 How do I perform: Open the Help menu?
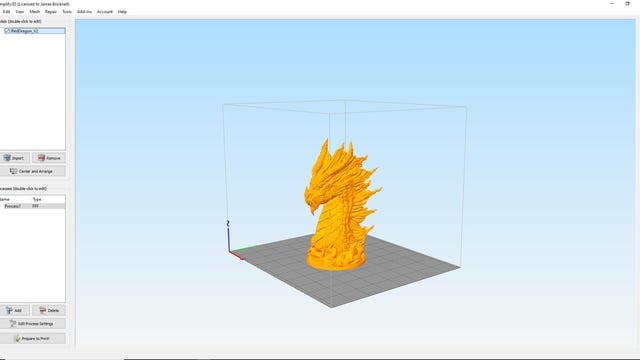click(122, 12)
